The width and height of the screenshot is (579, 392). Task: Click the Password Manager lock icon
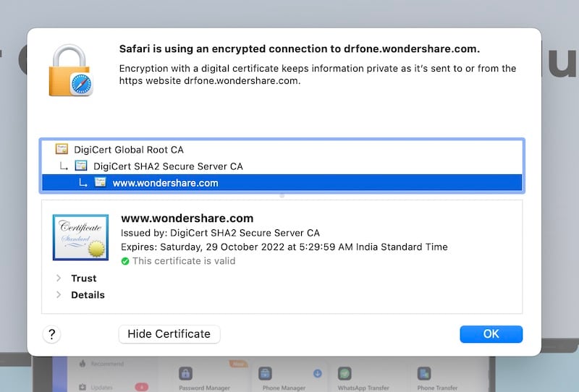(185, 374)
